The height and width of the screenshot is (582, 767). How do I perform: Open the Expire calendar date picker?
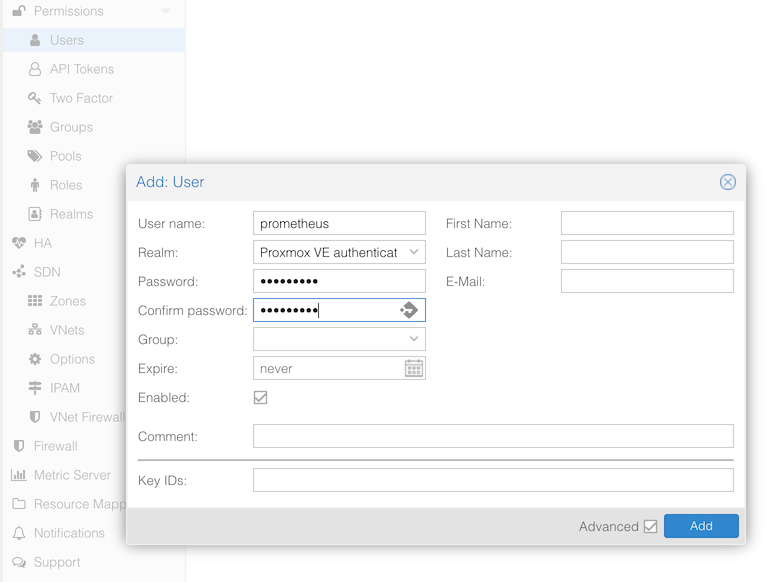(x=414, y=369)
